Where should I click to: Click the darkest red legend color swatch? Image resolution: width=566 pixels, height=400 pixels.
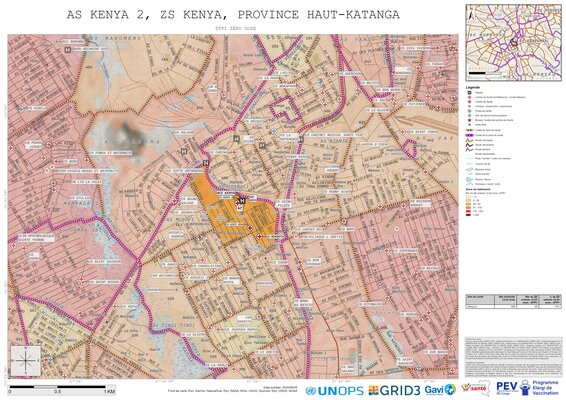pyautogui.click(x=469, y=215)
